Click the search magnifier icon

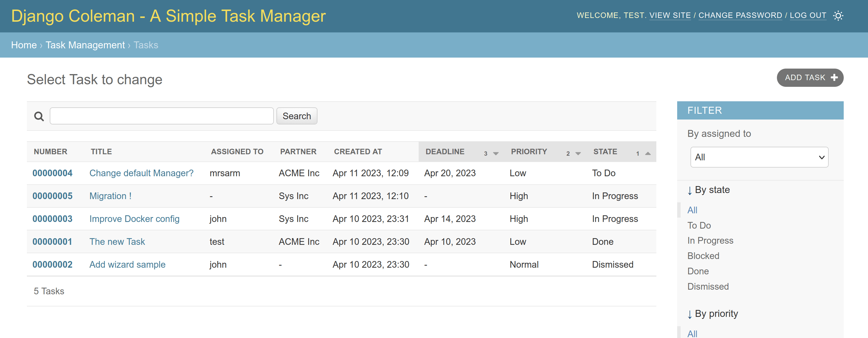point(39,116)
